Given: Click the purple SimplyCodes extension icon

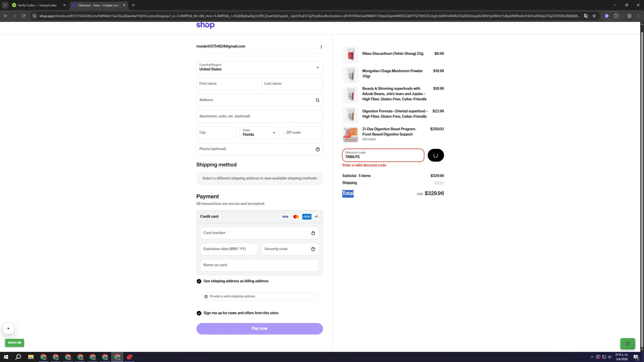Looking at the screenshot, I should point(607,16).
